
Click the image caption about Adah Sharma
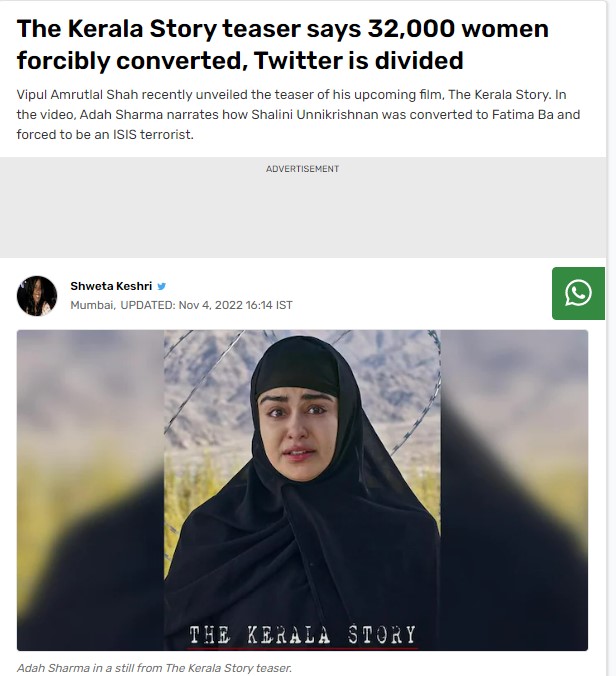click(x=154, y=668)
